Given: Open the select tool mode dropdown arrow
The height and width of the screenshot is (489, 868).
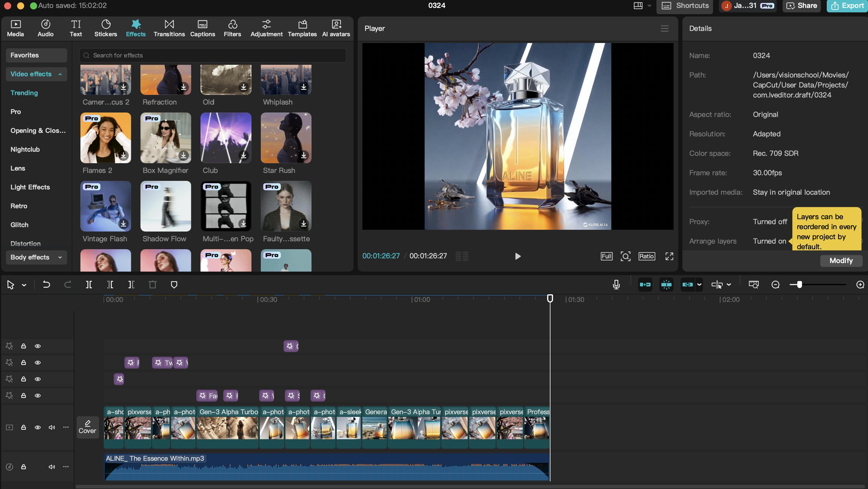Looking at the screenshot, I should pyautogui.click(x=24, y=285).
